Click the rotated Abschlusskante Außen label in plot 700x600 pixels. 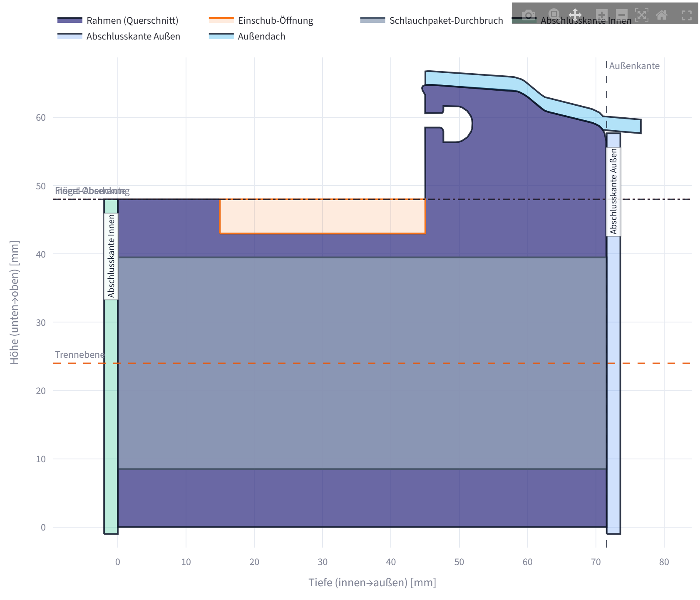click(613, 191)
